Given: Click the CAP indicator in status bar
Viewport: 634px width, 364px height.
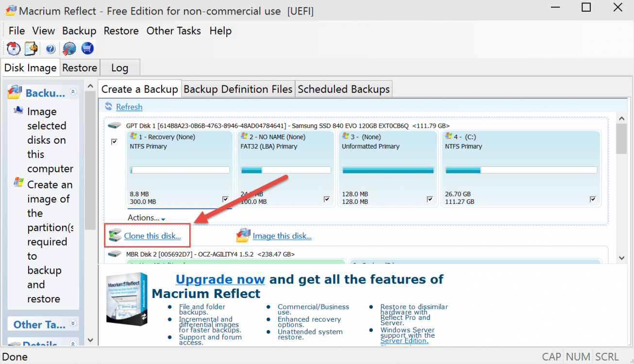Looking at the screenshot, I should pos(552,357).
